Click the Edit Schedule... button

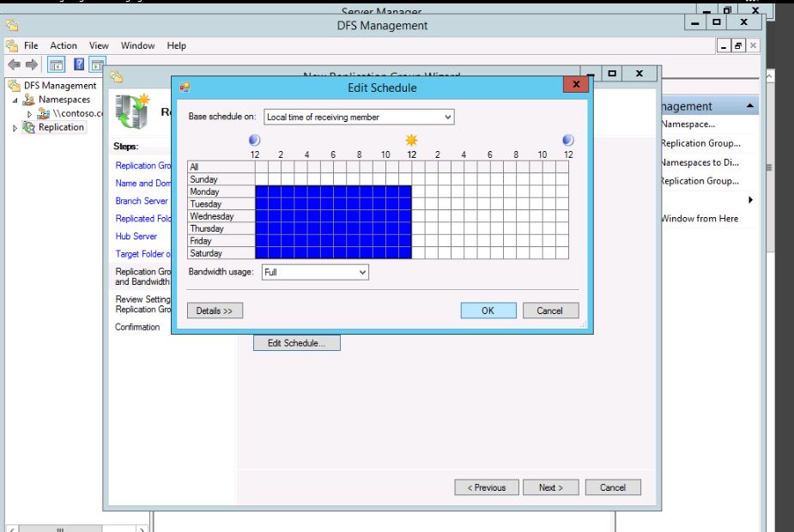pos(297,343)
